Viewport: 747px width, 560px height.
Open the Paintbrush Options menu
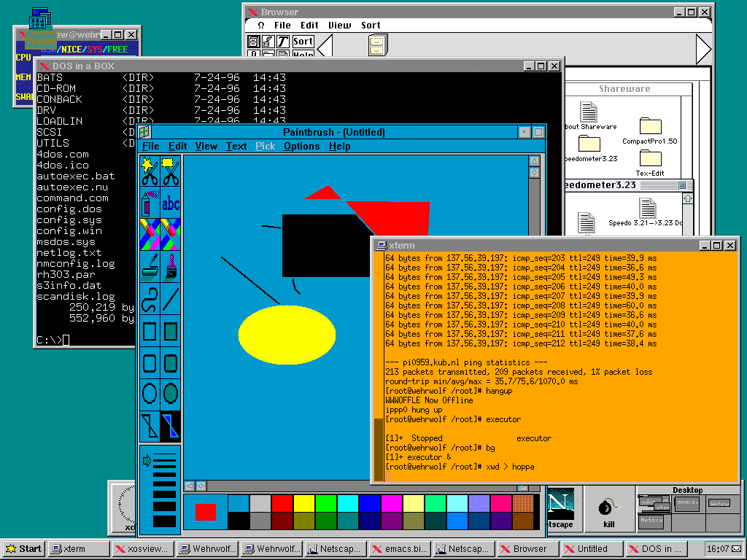[x=301, y=147]
